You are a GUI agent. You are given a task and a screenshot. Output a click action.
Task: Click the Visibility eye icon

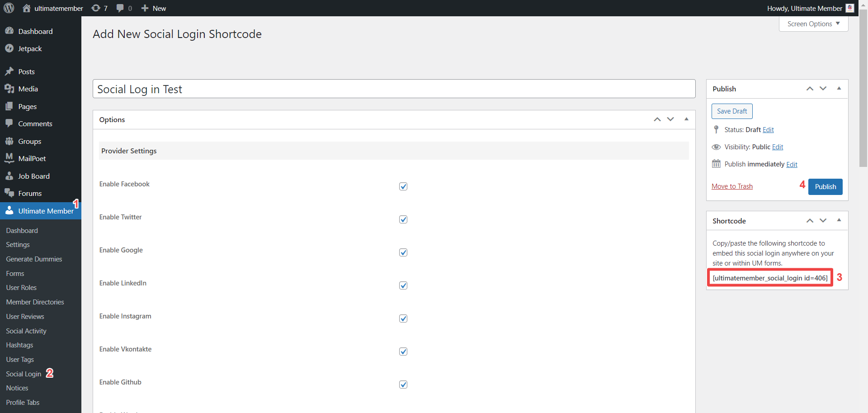[x=716, y=147]
